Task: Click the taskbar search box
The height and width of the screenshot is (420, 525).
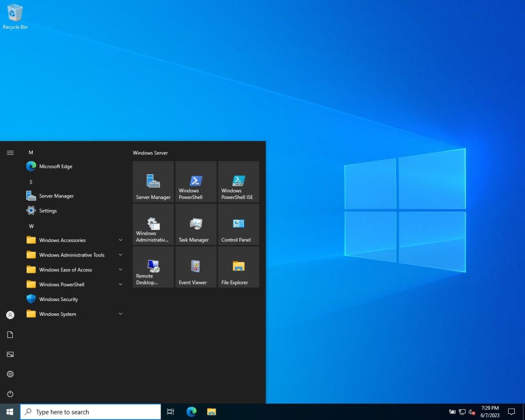Action: [x=90, y=411]
